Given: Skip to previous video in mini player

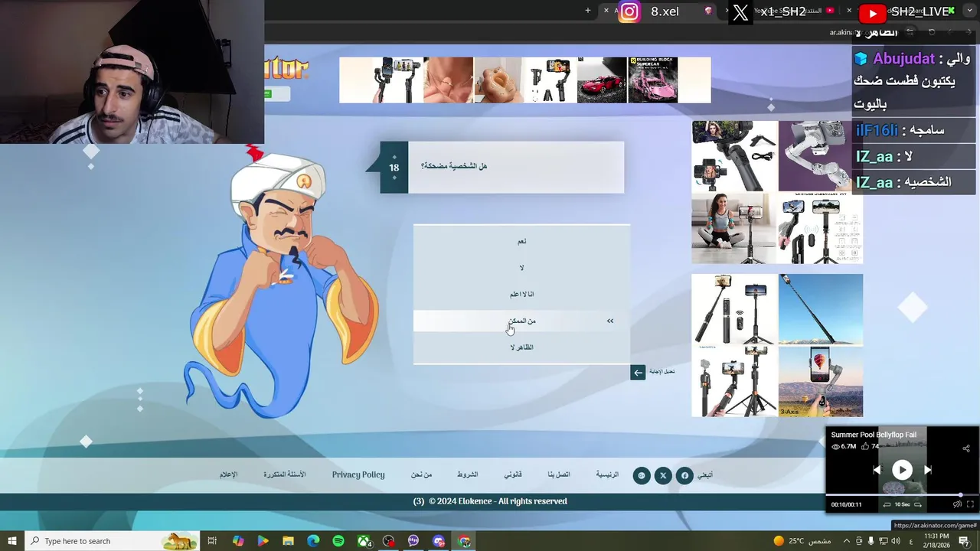Looking at the screenshot, I should (x=877, y=470).
